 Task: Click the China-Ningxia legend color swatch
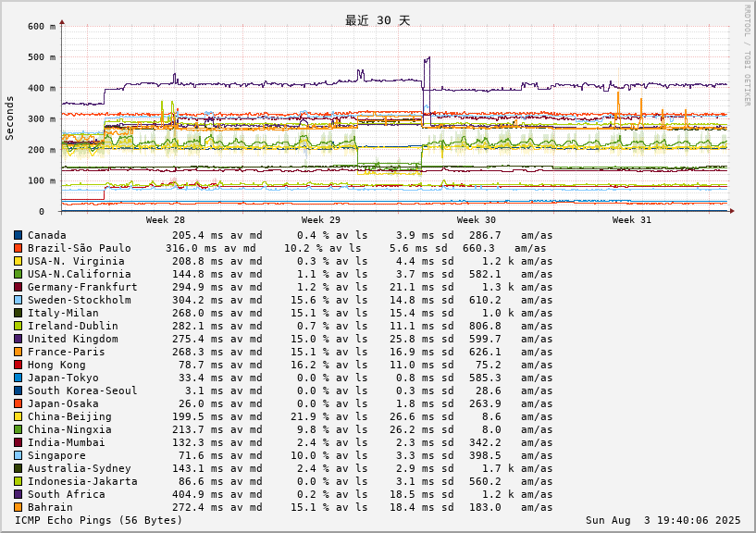pos(18,429)
